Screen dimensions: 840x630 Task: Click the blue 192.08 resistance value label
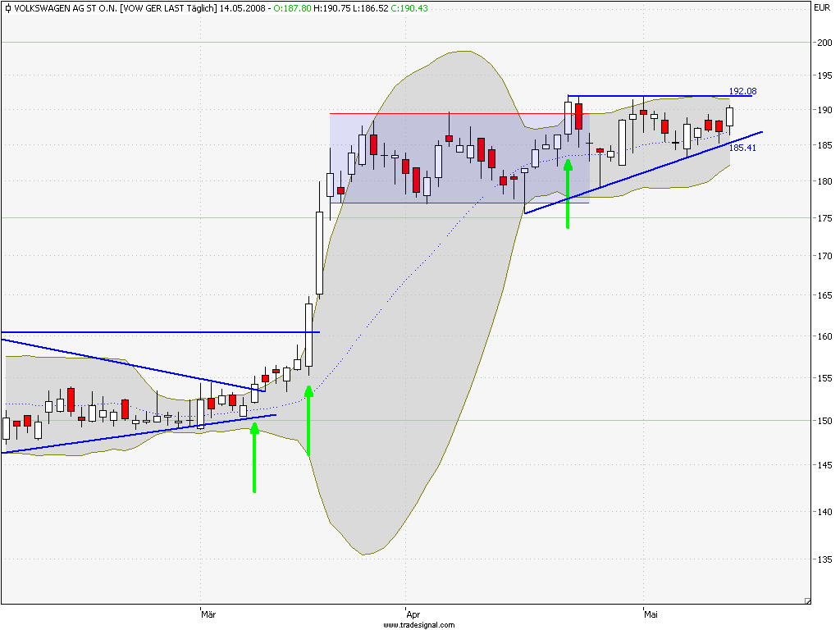click(x=742, y=91)
